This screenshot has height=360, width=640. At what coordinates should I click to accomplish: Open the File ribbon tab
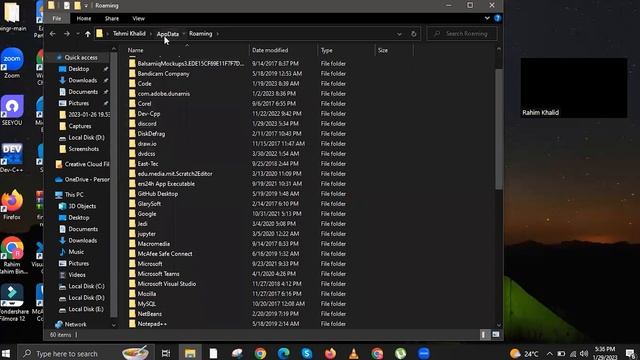click(x=57, y=18)
